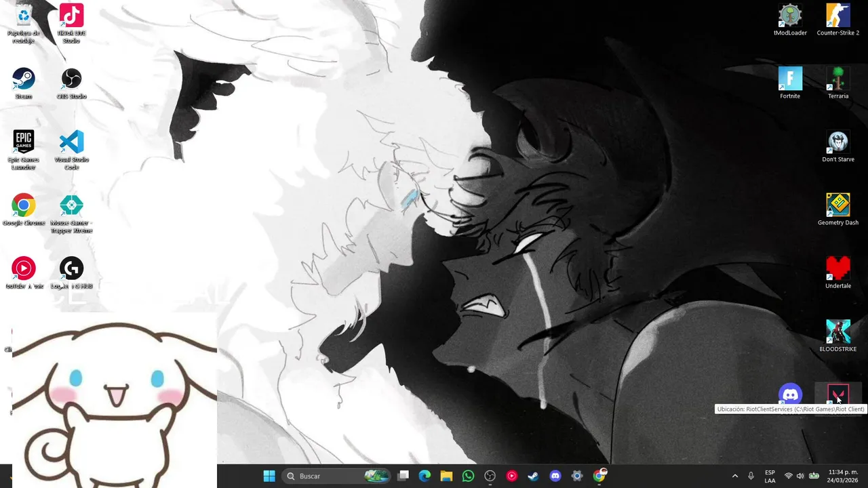Open File Explorer from the taskbar
Screen dimensions: 868x488
(446, 476)
